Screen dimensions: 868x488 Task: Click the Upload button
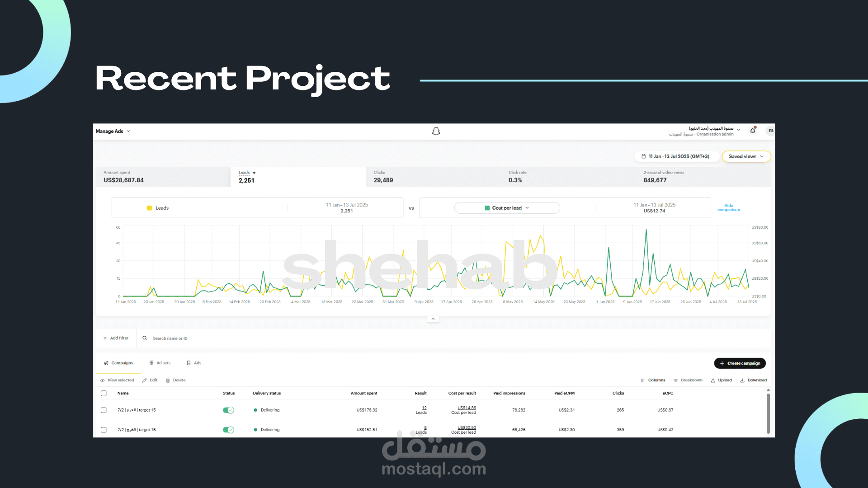pos(721,380)
